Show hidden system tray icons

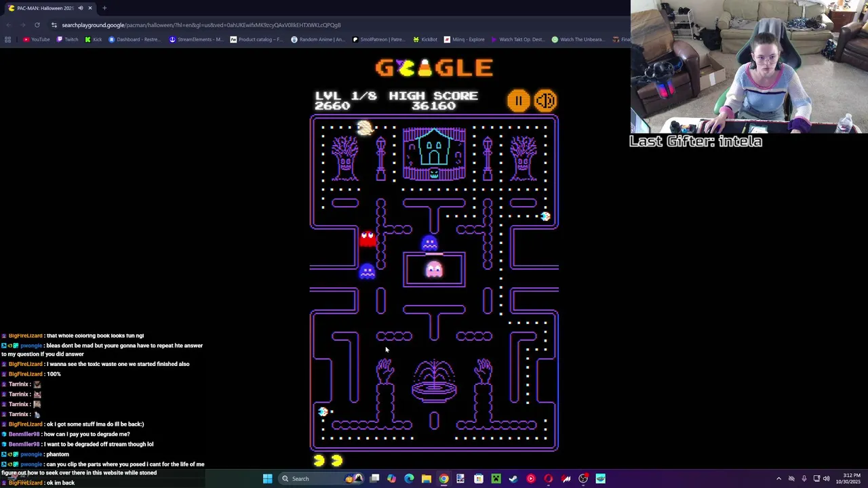[x=778, y=479]
